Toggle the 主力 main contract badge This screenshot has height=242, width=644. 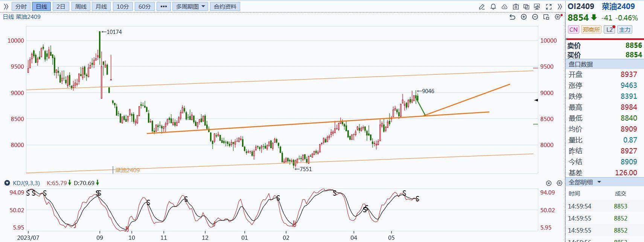click(624, 29)
